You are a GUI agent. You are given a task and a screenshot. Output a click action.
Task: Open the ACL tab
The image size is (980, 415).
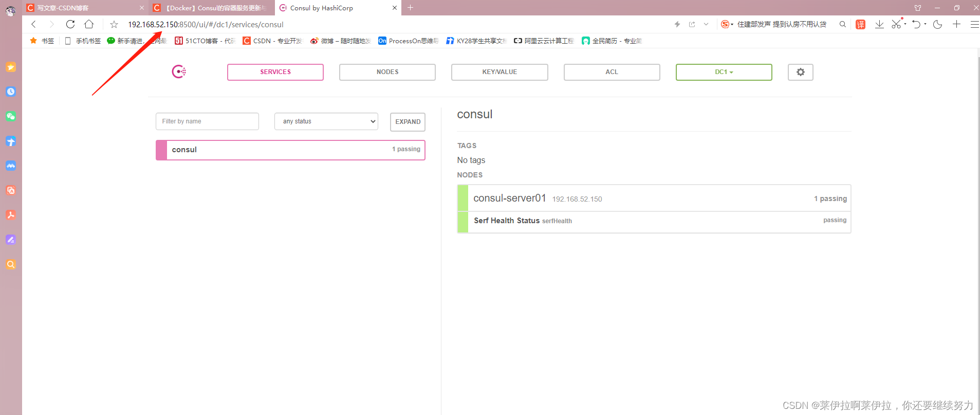(x=612, y=72)
